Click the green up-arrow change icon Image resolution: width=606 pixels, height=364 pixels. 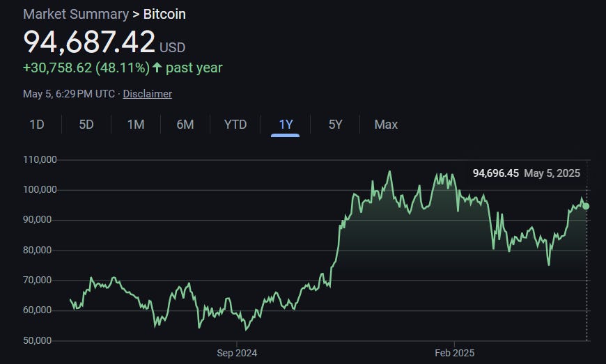point(157,68)
